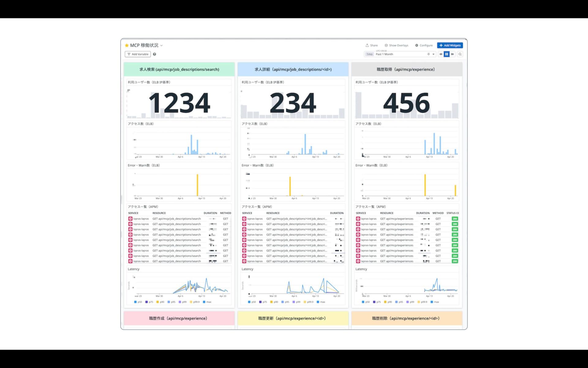This screenshot has height=368, width=588.
Task: Pin the time range with pin icon
Action: 428,54
